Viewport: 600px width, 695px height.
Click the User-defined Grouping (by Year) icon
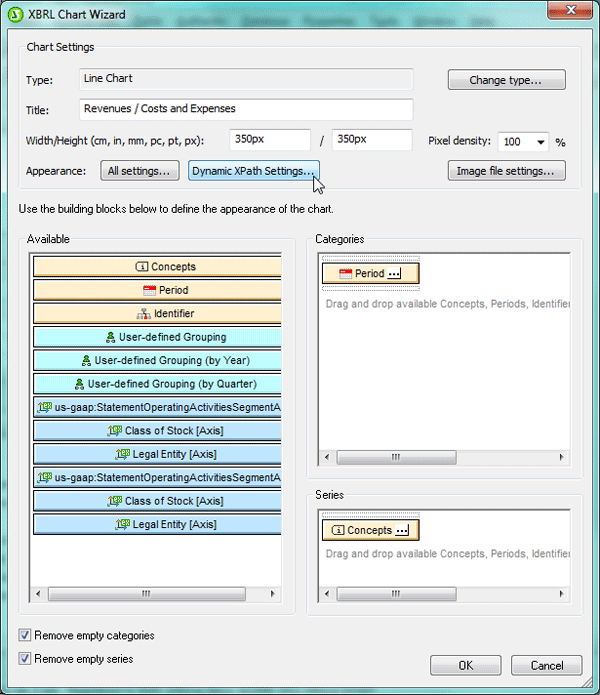86,361
